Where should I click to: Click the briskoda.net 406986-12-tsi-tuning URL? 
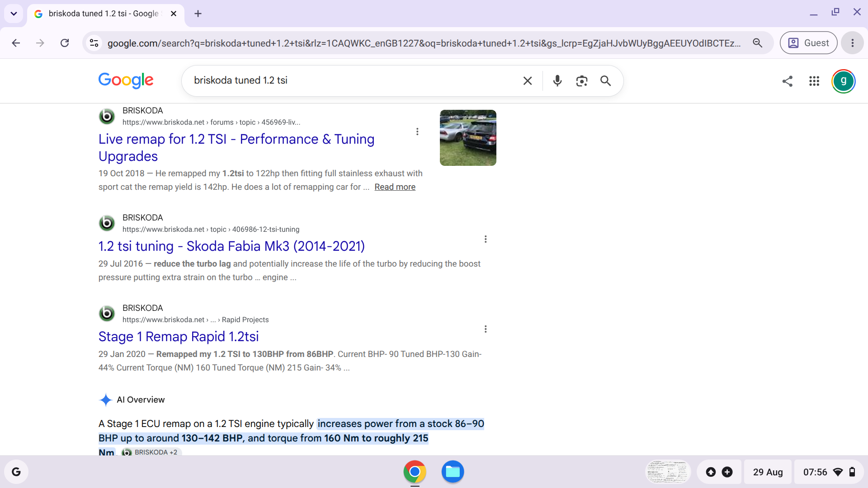211,230
